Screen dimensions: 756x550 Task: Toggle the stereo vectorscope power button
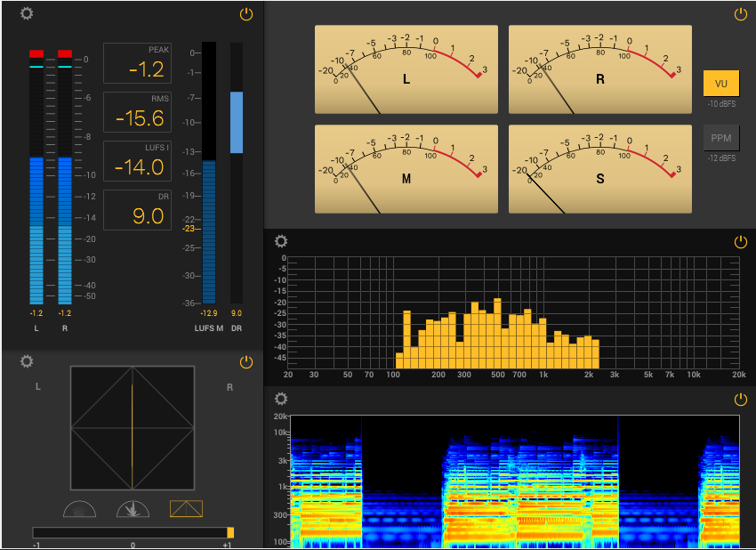(246, 362)
